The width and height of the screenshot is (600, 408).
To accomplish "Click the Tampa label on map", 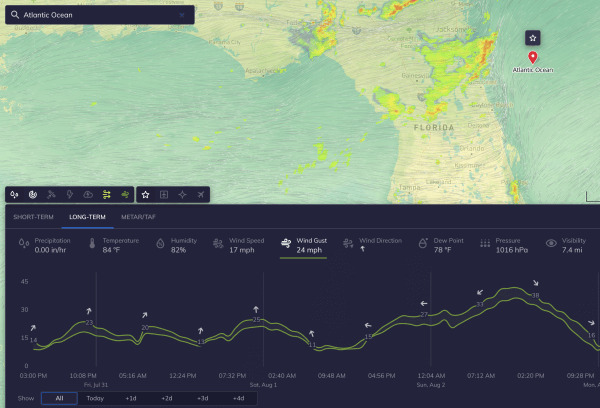I will pyautogui.click(x=410, y=187).
